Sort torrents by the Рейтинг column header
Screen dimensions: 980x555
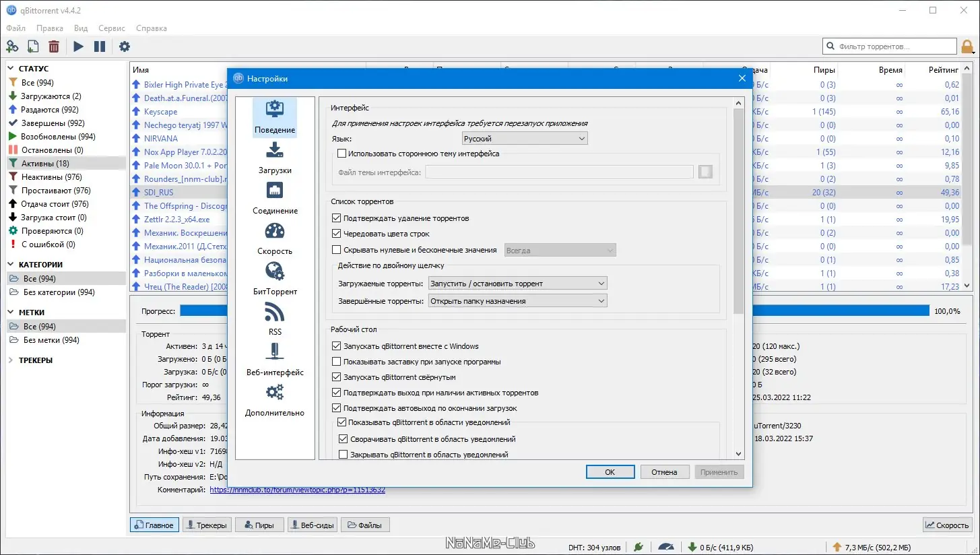point(944,69)
